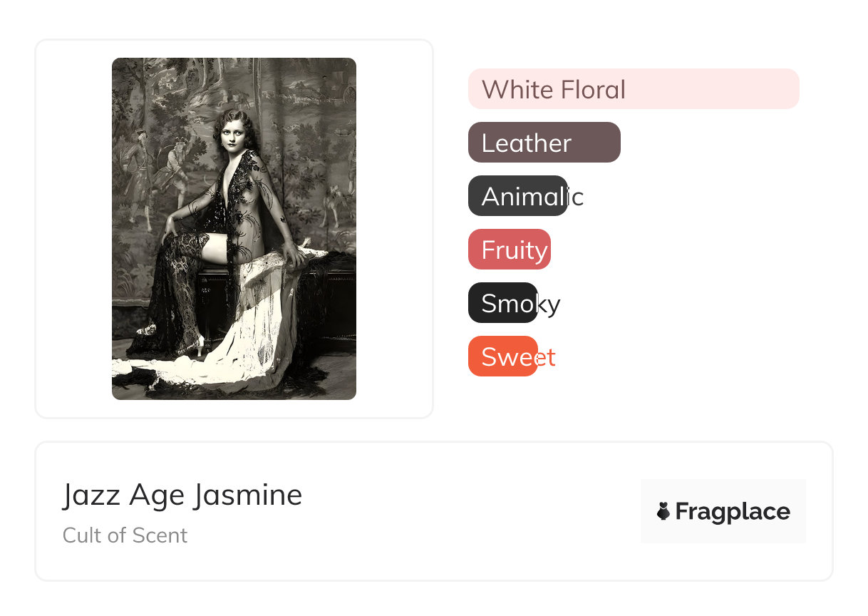Open the Fragplace wordmark link

point(733,511)
